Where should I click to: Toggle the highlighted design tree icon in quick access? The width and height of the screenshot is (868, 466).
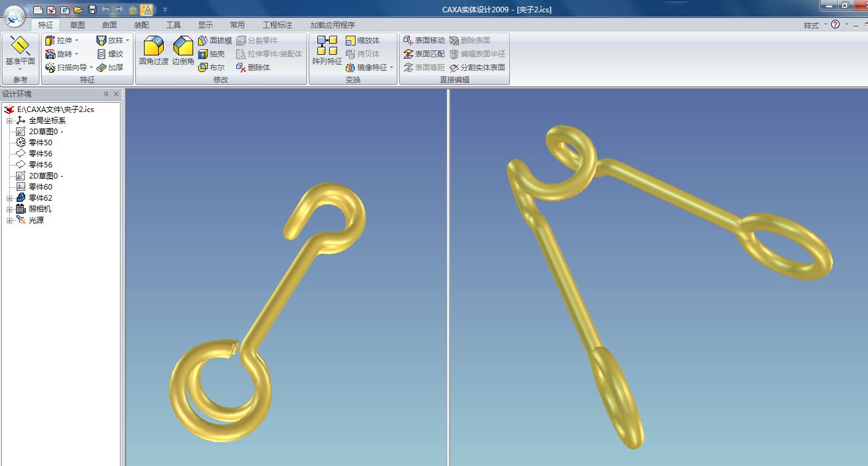tap(146, 9)
